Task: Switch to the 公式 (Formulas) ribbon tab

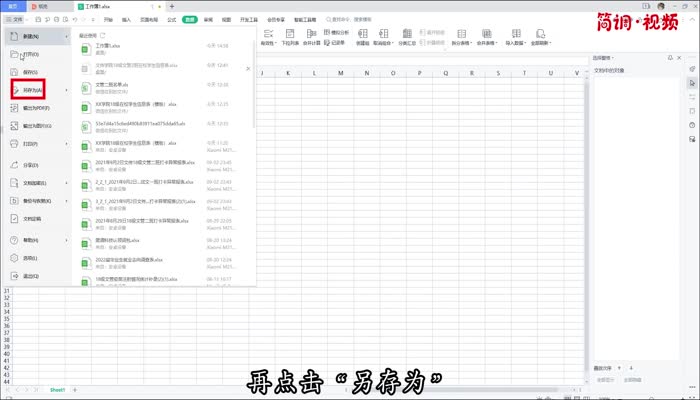Action: pyautogui.click(x=172, y=19)
